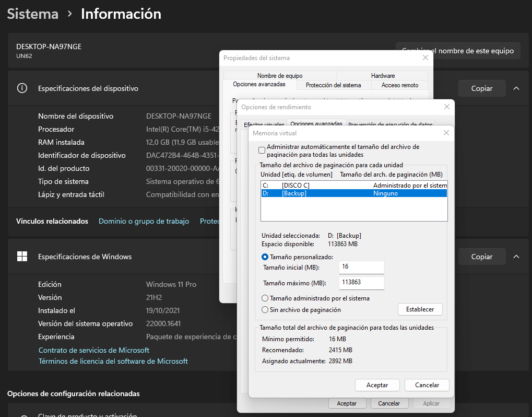Open the Hardware tab
532x417 pixels.
pos(383,76)
